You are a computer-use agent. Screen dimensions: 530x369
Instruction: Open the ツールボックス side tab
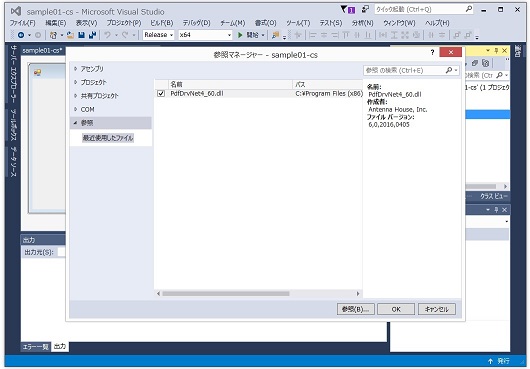coord(14,125)
